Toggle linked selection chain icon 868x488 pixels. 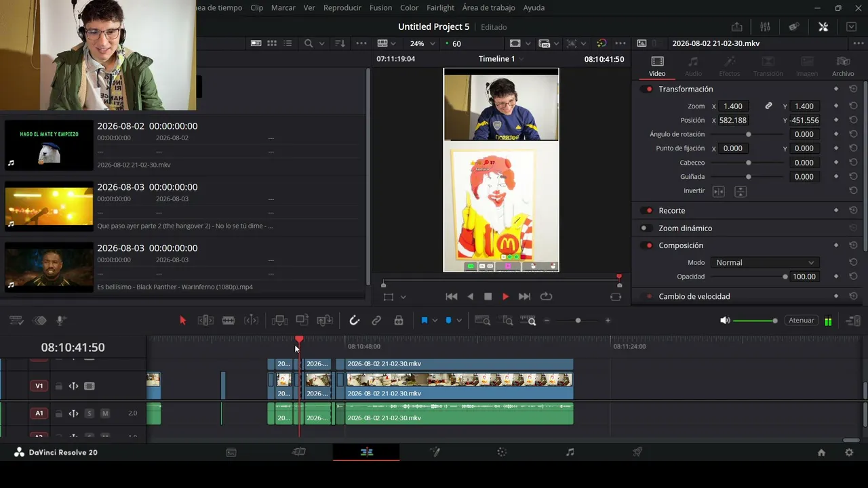pyautogui.click(x=376, y=321)
